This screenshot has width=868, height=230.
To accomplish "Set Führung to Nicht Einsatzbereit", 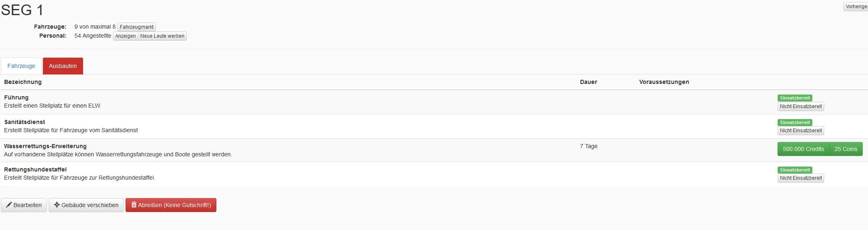I will click(801, 106).
